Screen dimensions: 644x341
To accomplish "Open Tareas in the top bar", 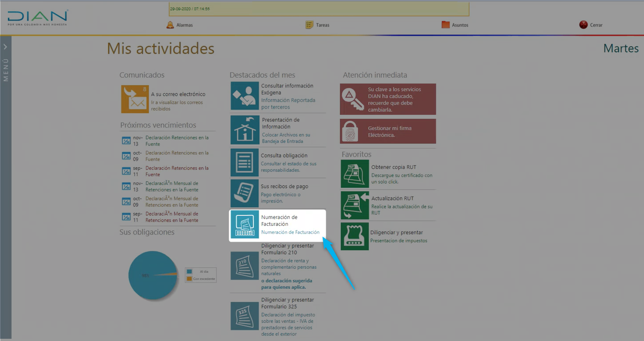I will (x=317, y=25).
